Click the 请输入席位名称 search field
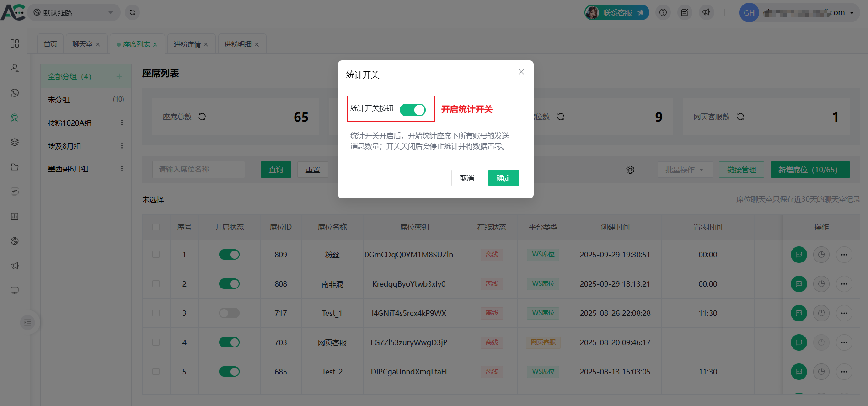 tap(198, 170)
